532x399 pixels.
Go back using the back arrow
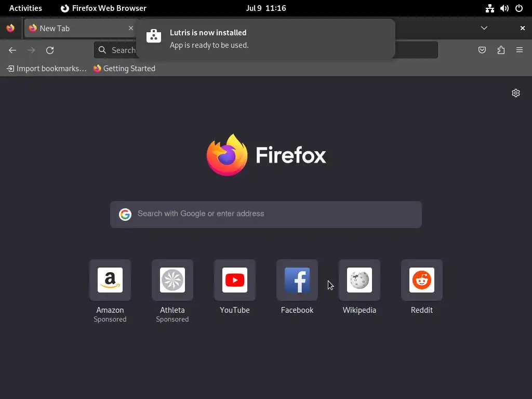click(x=12, y=50)
